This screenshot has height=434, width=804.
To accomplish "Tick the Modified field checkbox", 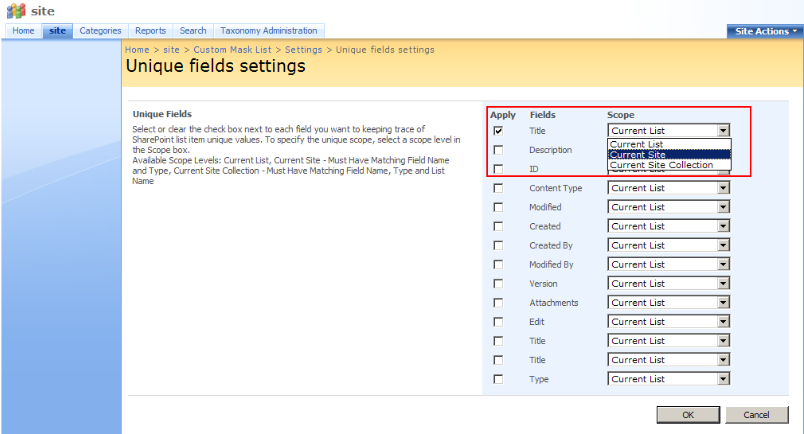I will click(x=498, y=207).
